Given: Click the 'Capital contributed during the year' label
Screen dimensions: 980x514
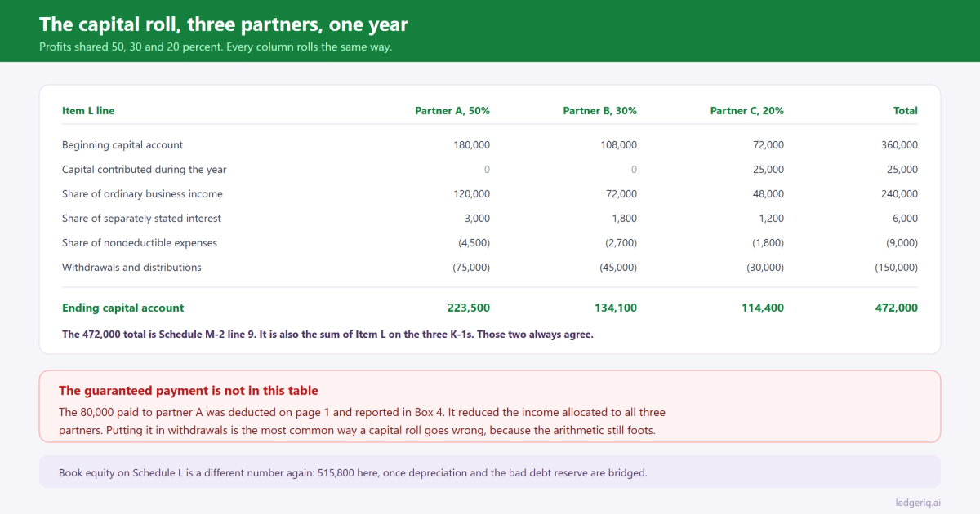Looking at the screenshot, I should [x=145, y=170].
